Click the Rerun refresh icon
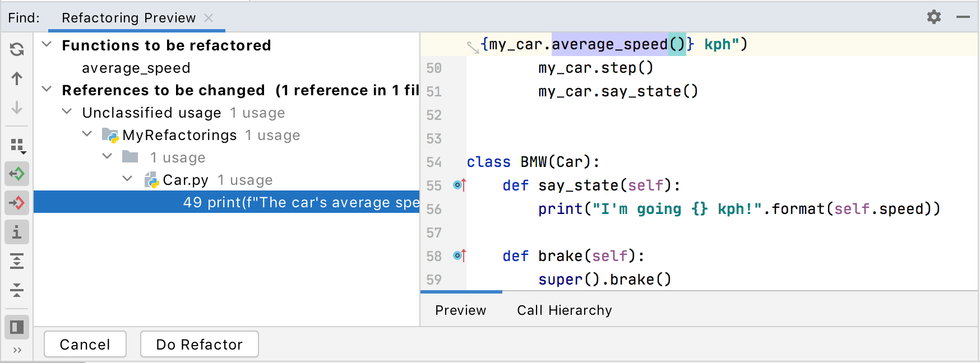This screenshot has height=363, width=980. 17,49
